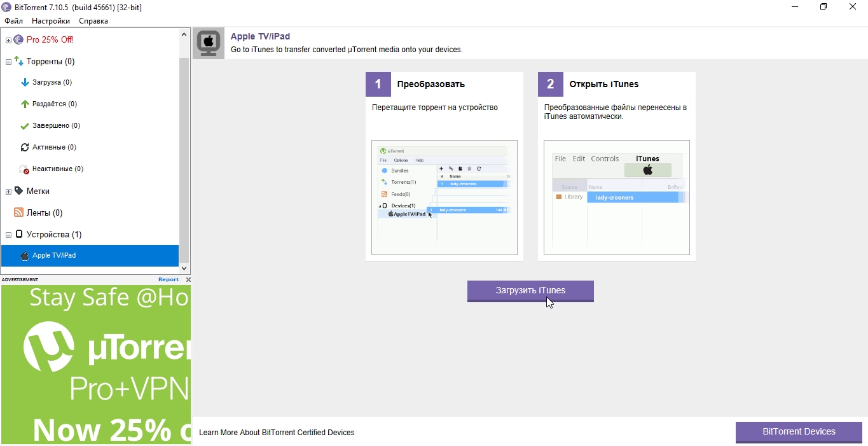Select Завершено (0) category
The height and width of the screenshot is (446, 868).
click(x=56, y=126)
